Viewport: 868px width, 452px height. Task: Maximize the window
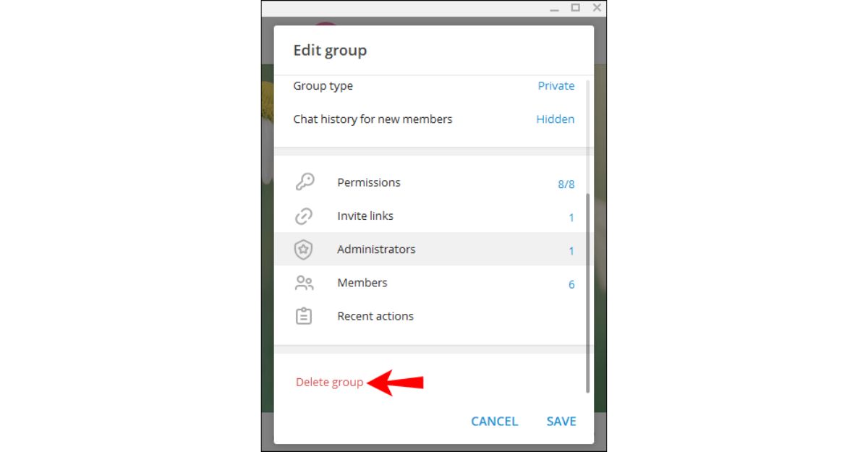tap(575, 7)
